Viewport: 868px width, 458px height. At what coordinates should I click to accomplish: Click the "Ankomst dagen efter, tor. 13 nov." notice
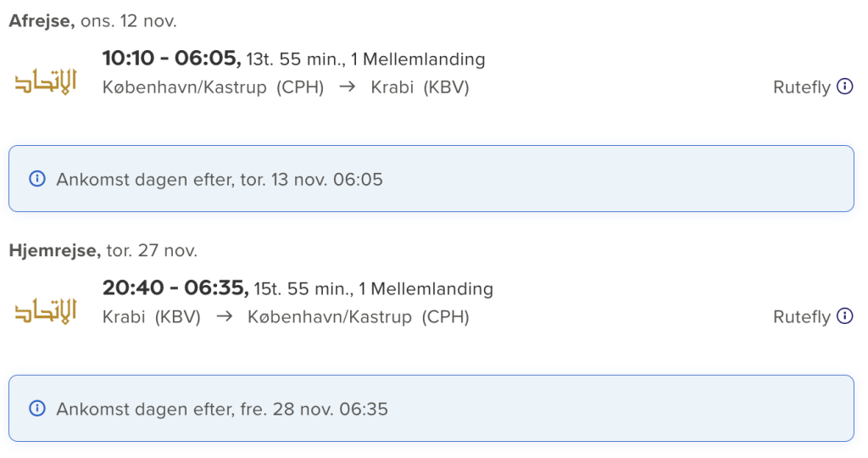point(431,179)
